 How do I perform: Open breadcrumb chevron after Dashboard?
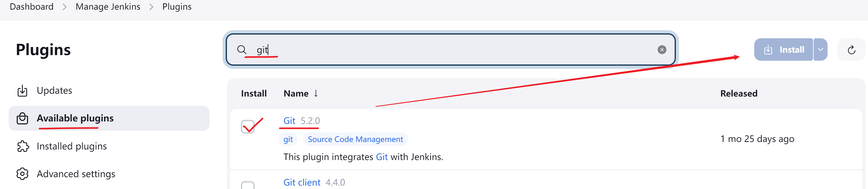click(x=64, y=7)
